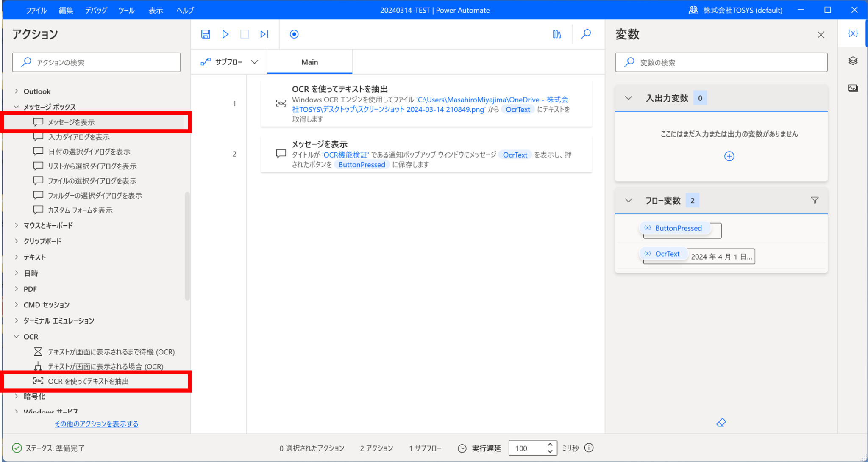This screenshot has width=868, height=462.
Task: Open flow search with the magnifier icon
Action: pos(586,34)
